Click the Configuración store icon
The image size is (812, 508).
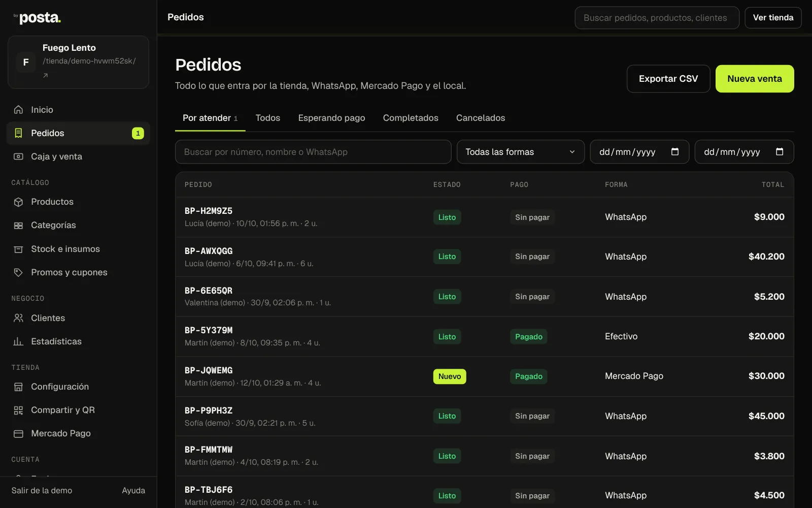[x=18, y=387]
